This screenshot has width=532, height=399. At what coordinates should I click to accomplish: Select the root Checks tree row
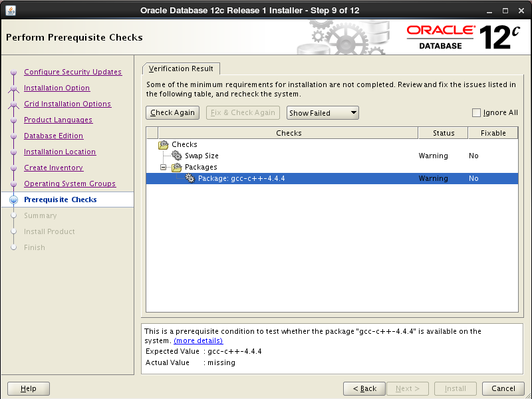332,144
